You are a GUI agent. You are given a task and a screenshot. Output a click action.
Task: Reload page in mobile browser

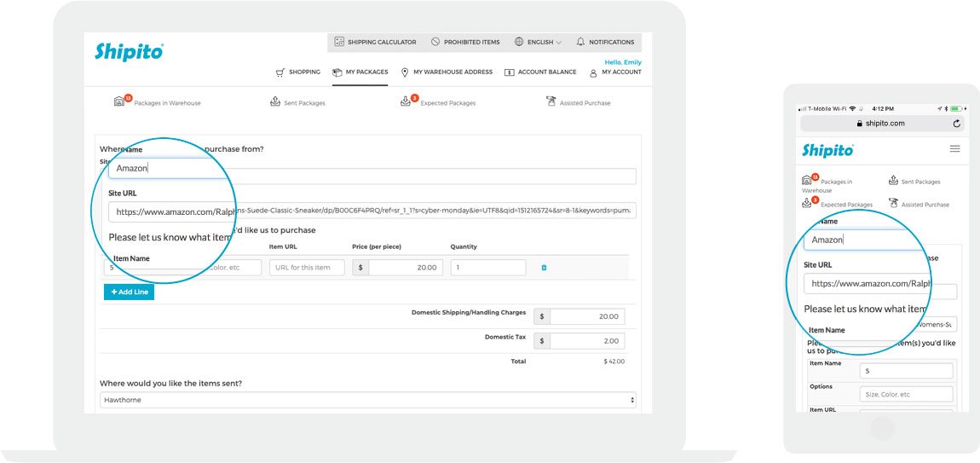pos(956,124)
